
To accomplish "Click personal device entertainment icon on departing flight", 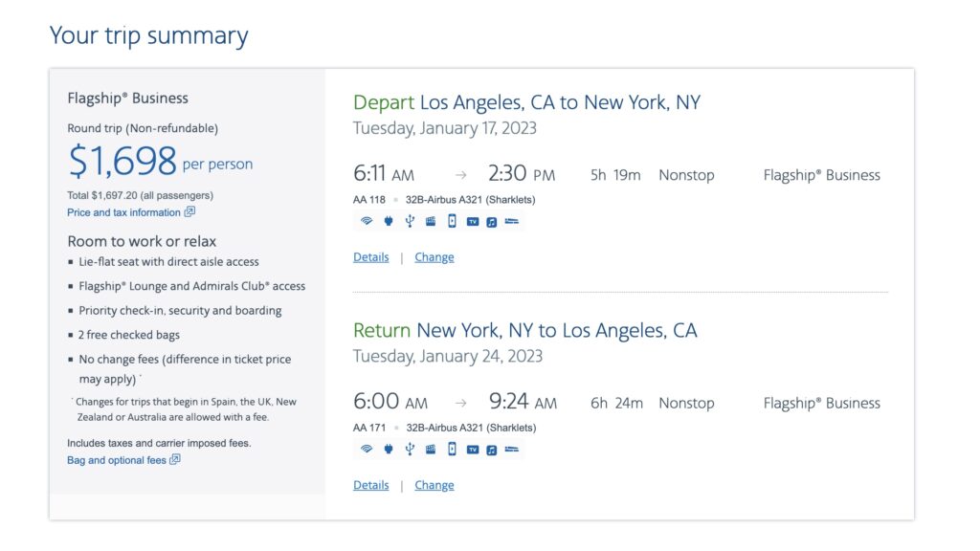I will click(x=452, y=222).
